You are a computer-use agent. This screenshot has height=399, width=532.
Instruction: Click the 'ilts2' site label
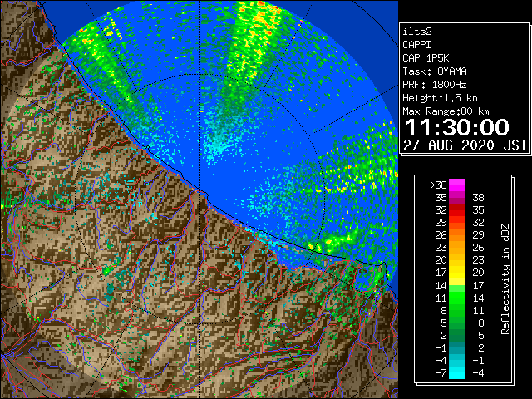coord(417,32)
